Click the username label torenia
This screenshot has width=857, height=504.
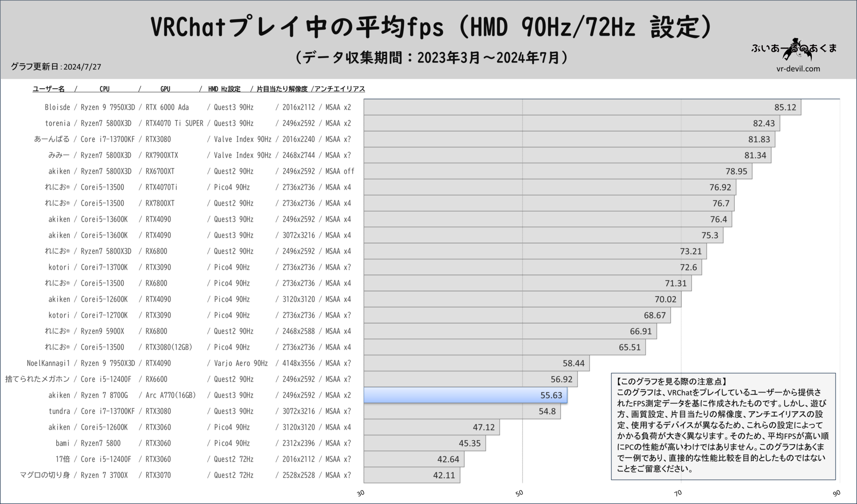pos(58,123)
